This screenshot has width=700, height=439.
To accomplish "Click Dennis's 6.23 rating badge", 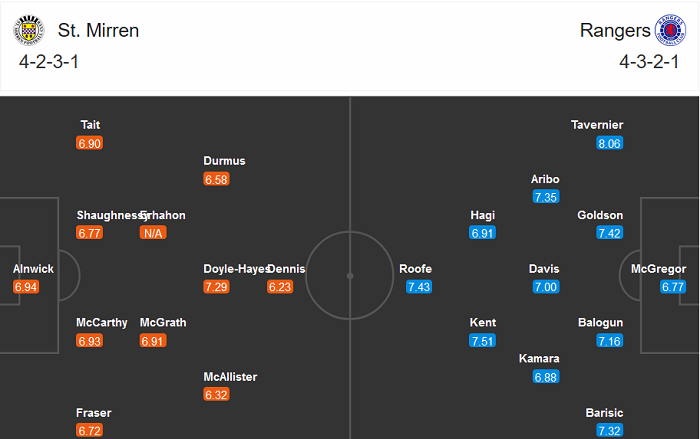I will (281, 287).
